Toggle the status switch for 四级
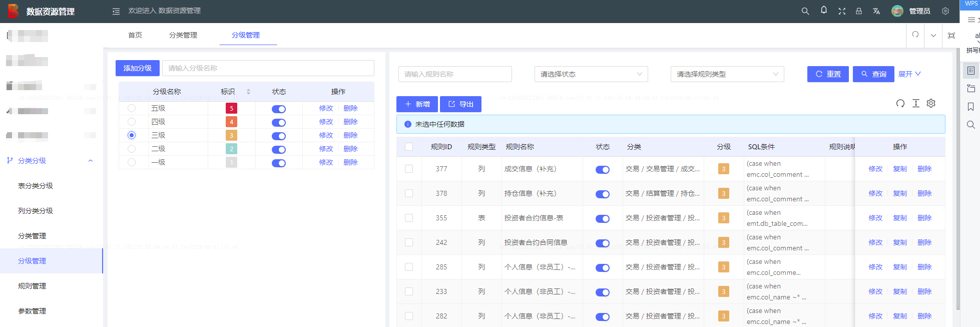 [x=279, y=122]
